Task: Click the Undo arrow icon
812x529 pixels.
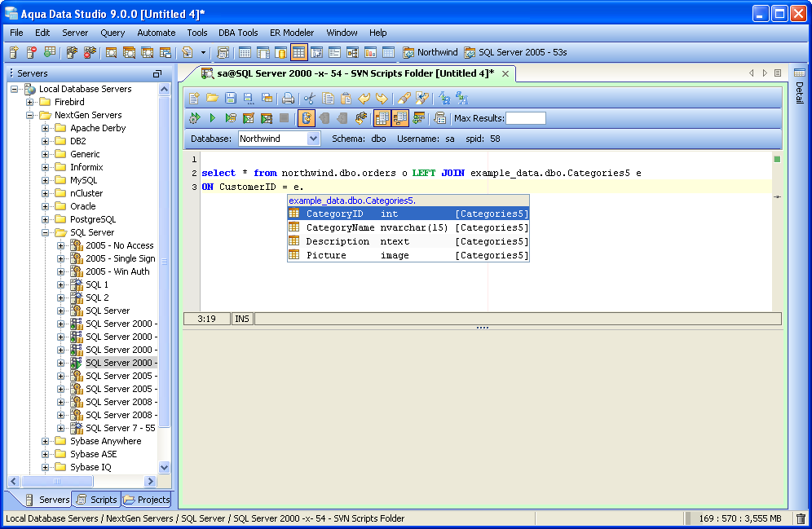Action: point(364,98)
